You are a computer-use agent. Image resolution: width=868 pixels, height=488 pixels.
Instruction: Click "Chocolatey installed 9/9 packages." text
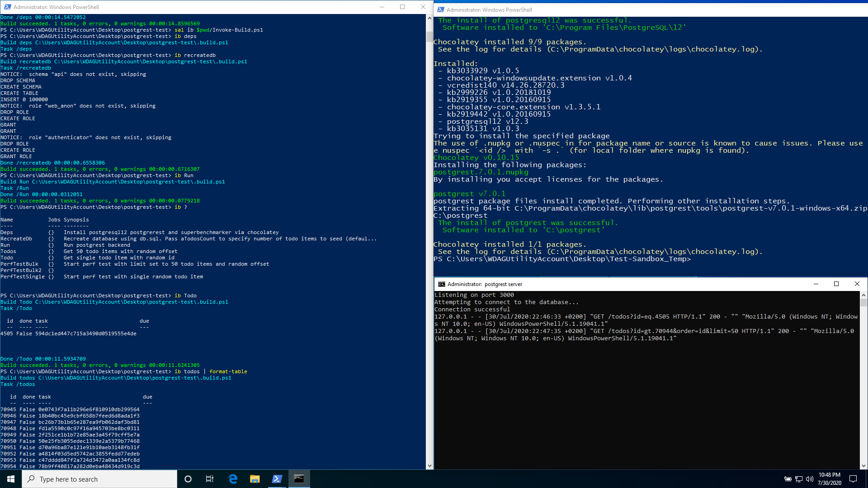pyautogui.click(x=510, y=42)
